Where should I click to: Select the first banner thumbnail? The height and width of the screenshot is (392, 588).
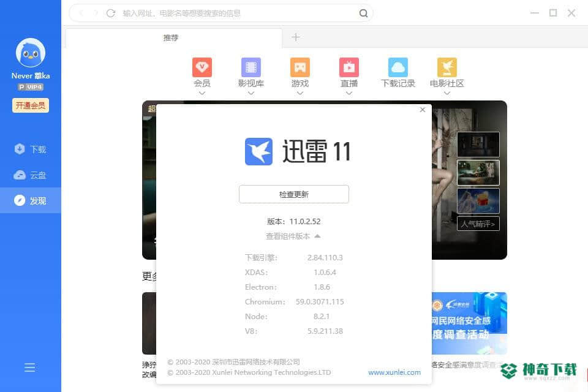click(478, 145)
